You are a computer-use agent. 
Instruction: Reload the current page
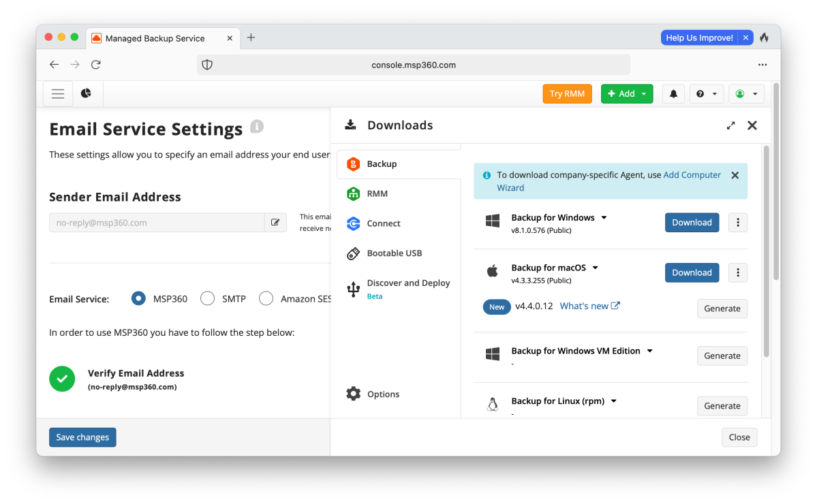click(96, 65)
